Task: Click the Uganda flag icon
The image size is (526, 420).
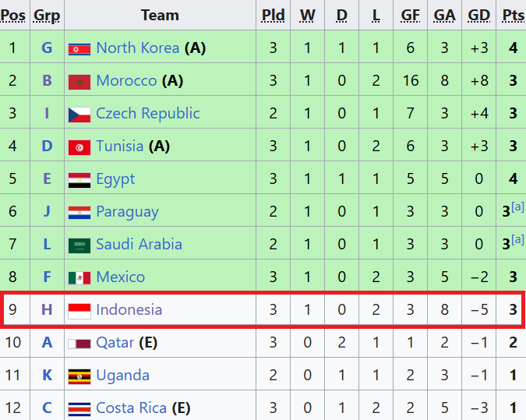Action: coord(79,376)
